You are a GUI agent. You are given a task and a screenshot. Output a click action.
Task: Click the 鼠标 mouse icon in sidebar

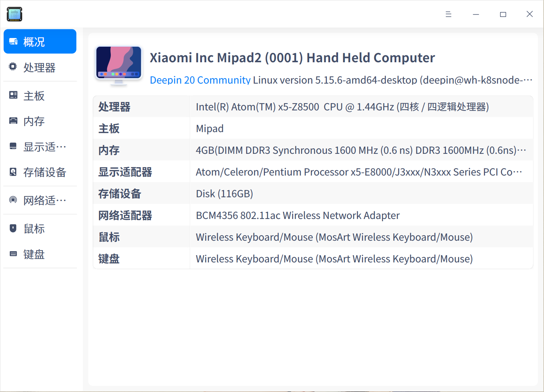(13, 228)
